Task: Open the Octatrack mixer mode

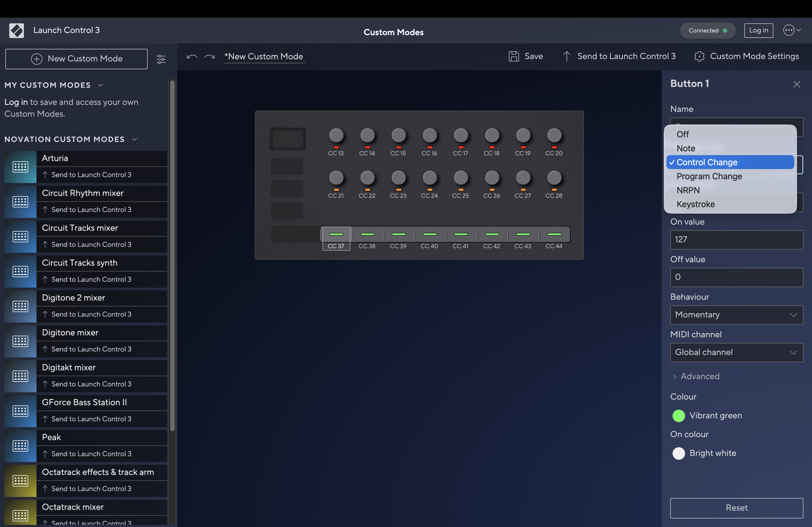Action: tap(102, 507)
